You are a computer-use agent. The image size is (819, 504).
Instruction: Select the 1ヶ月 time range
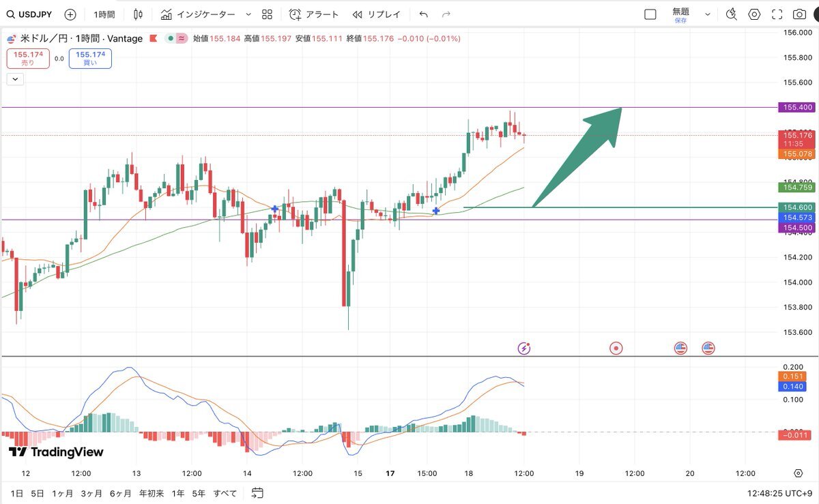63,492
